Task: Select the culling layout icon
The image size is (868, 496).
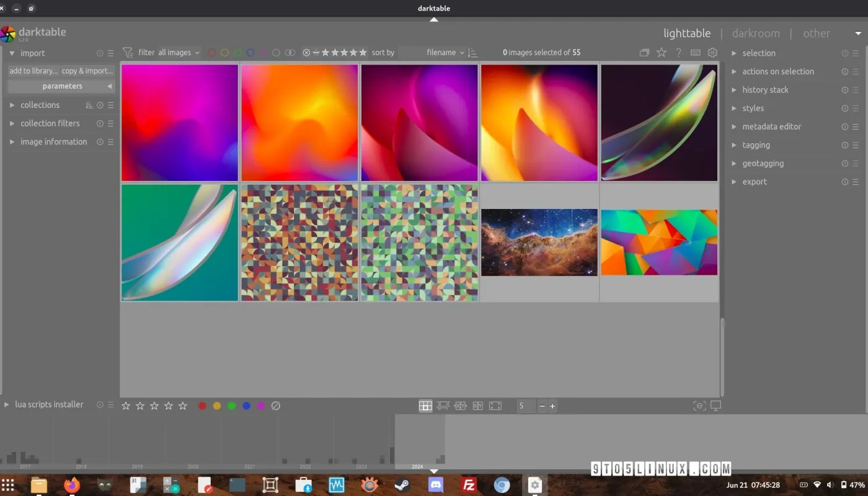Action: click(460, 405)
